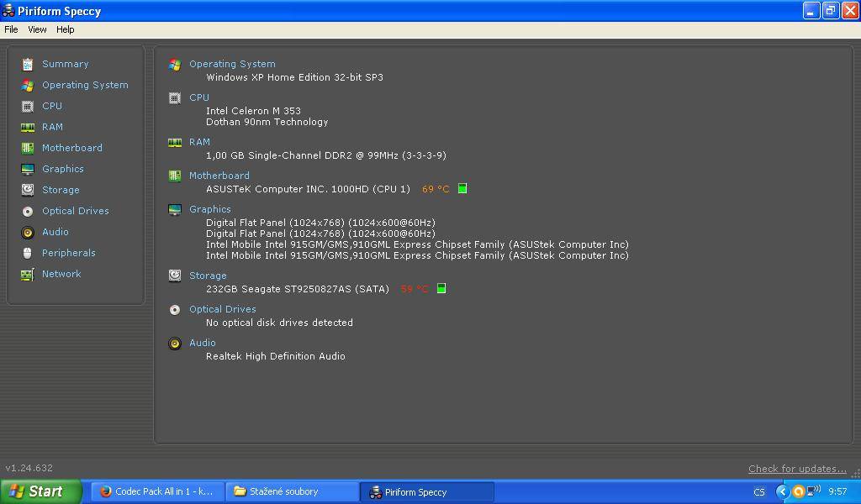Click the 59 °C storage temperature value

[415, 289]
